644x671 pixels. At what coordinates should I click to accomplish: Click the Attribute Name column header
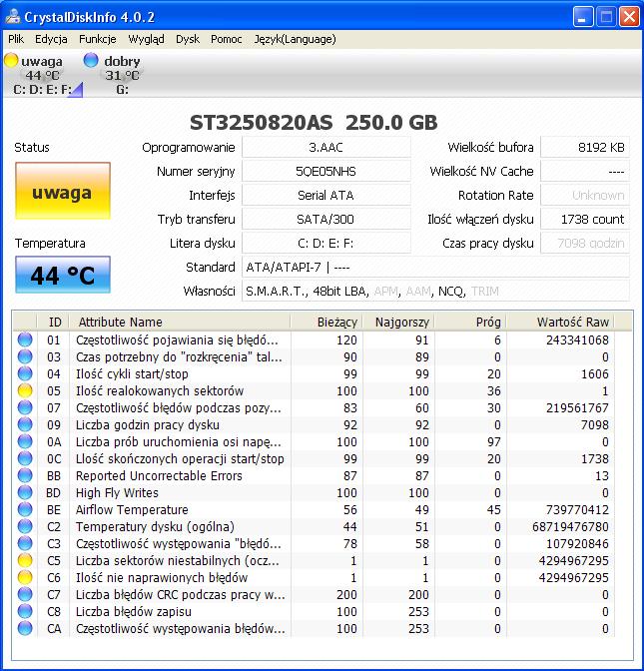[x=180, y=322]
